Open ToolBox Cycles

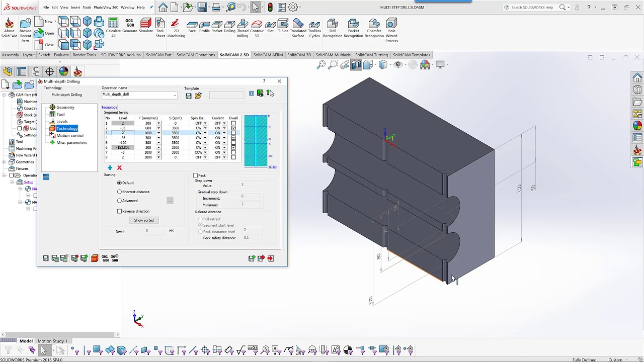(x=314, y=28)
